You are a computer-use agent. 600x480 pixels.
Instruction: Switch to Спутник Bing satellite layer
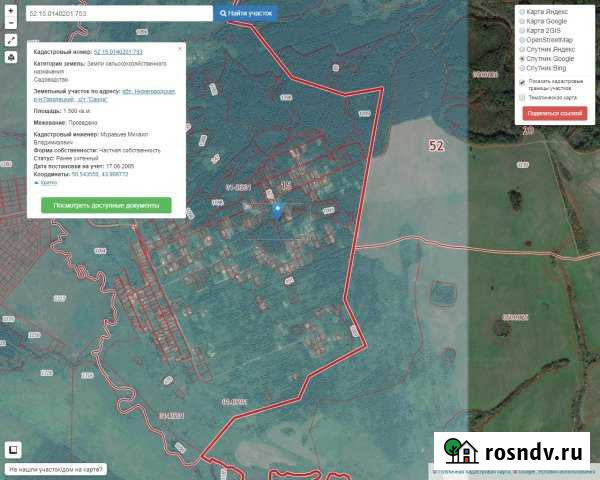(x=521, y=68)
